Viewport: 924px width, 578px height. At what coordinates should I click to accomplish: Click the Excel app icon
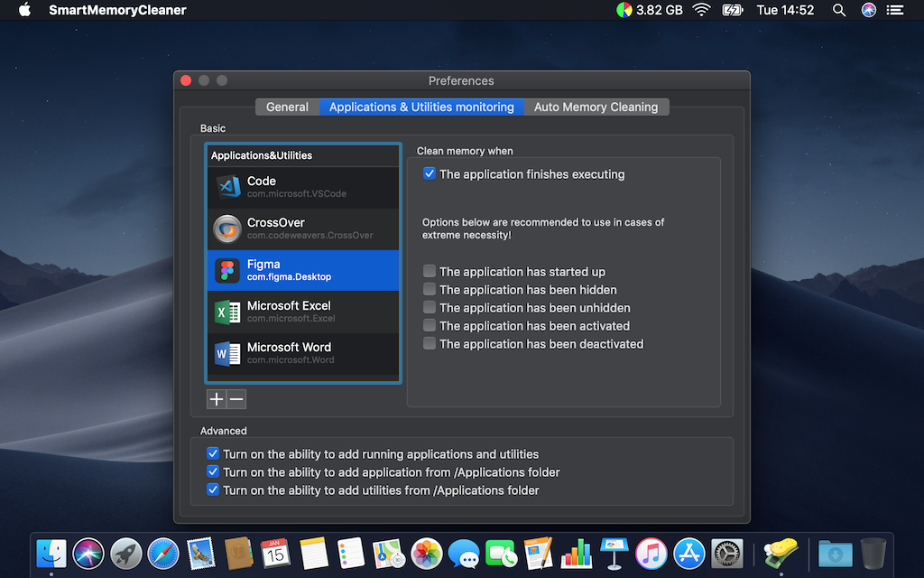click(x=227, y=312)
